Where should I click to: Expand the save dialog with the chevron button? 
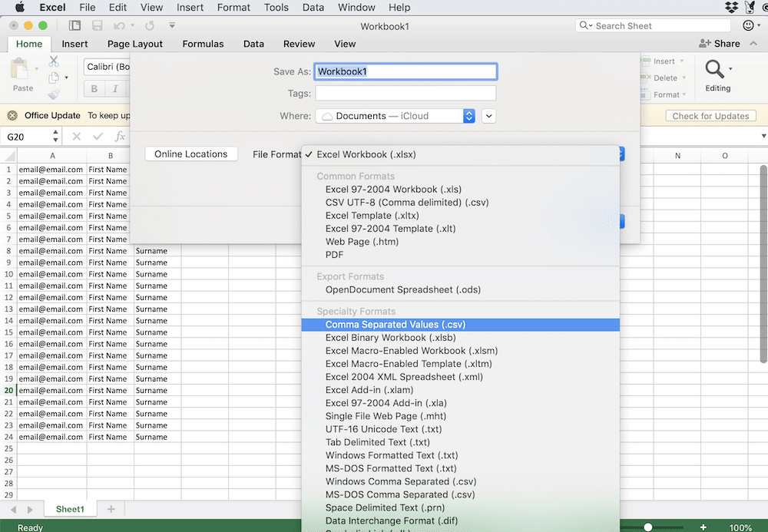[x=488, y=116]
